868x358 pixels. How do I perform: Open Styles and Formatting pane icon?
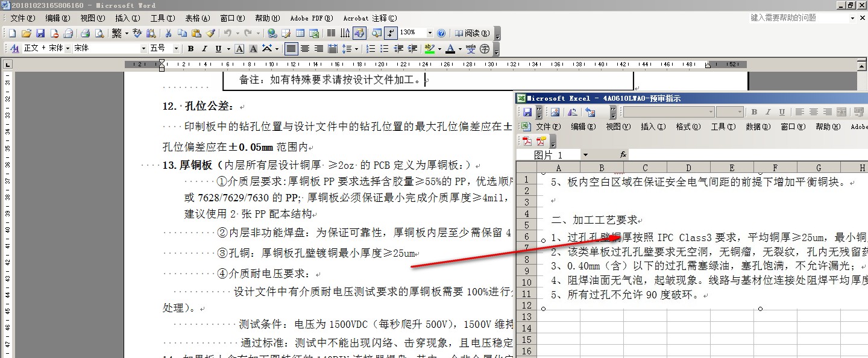pos(15,48)
